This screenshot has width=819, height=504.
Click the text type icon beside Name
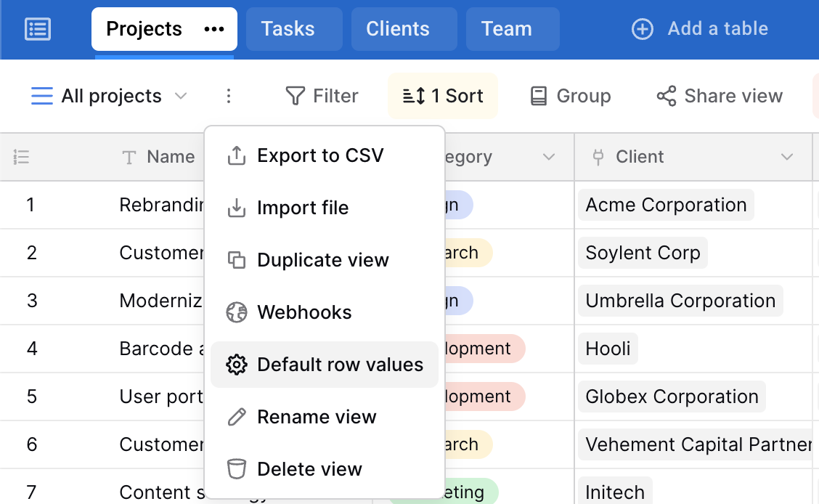[129, 157]
